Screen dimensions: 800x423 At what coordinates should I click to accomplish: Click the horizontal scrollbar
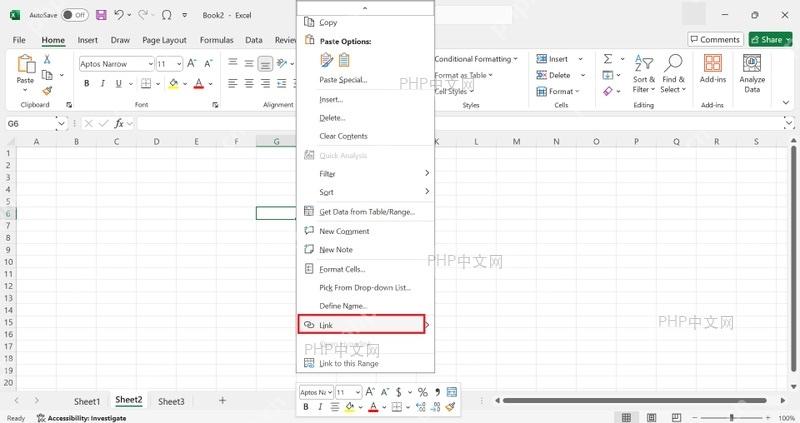635,401
